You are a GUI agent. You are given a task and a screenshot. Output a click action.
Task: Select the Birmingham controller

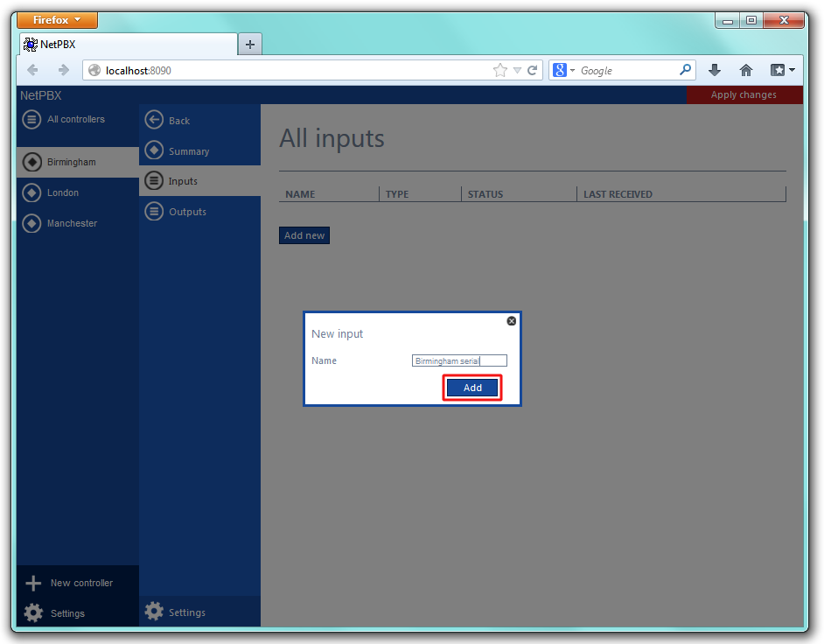point(72,162)
